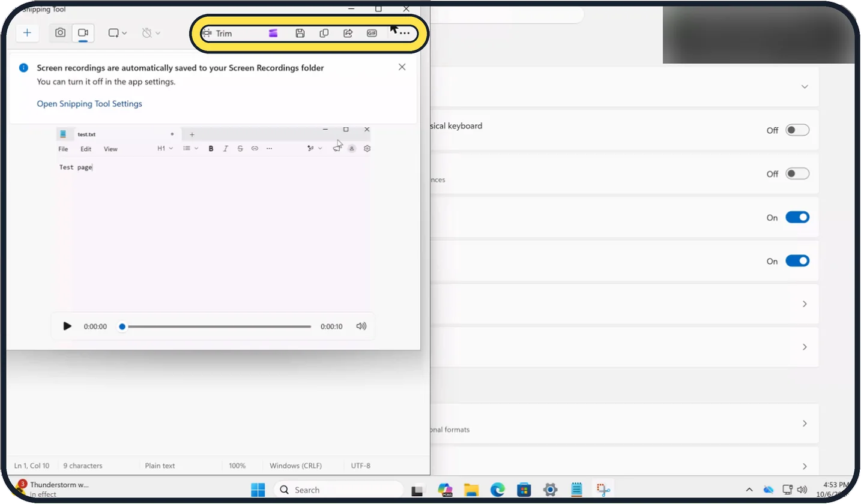Open File Explorer from the taskbar
This screenshot has width=861, height=504.
click(x=471, y=490)
